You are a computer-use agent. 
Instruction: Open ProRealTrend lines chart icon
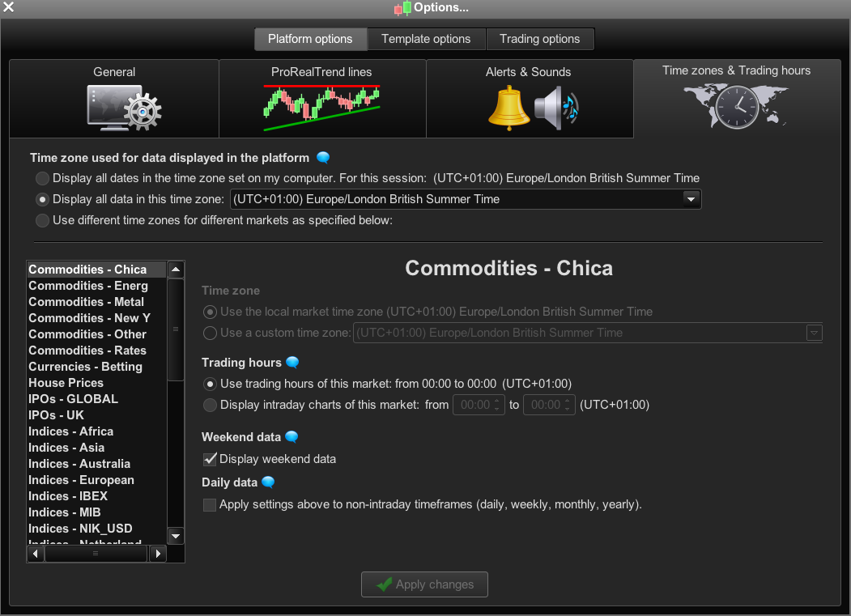point(321,108)
